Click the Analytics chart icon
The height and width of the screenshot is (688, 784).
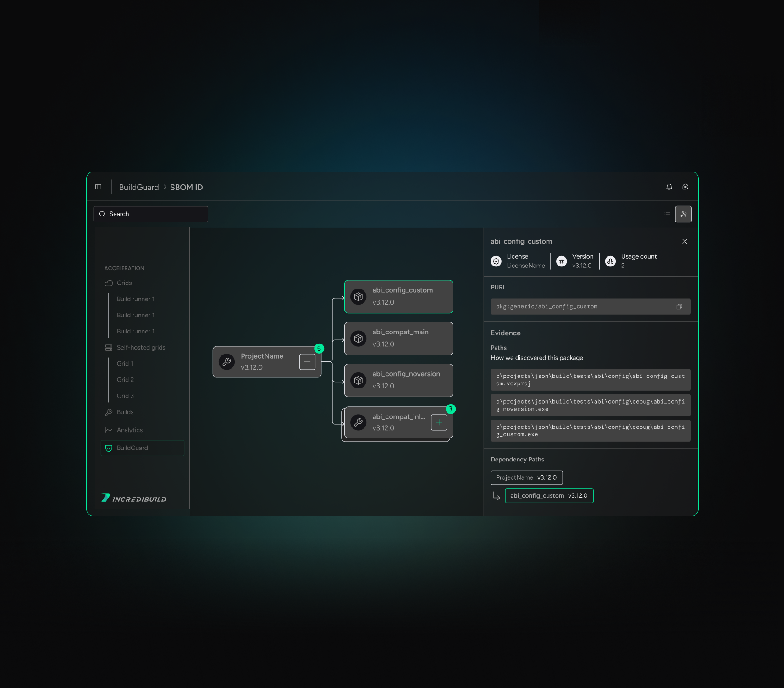coord(109,430)
